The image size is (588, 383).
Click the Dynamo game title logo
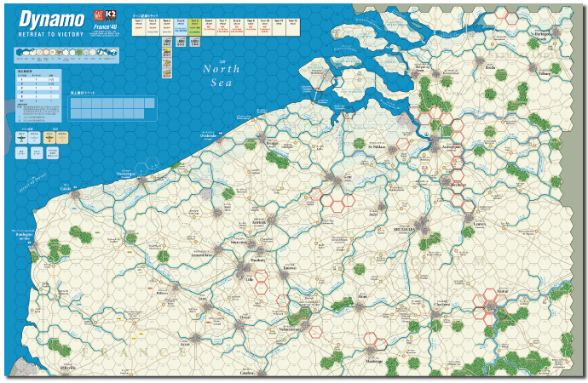51,21
